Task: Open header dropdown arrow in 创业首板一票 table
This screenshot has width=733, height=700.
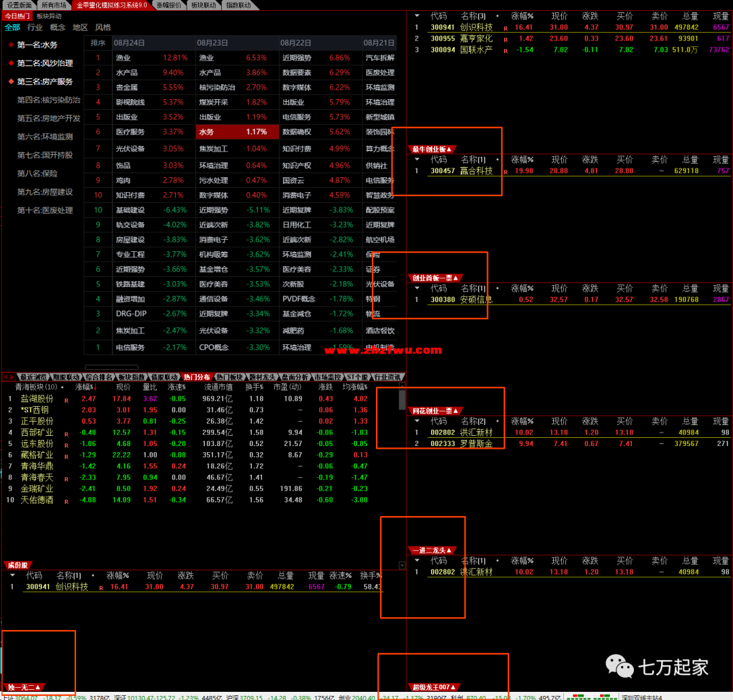Action: pos(417,288)
